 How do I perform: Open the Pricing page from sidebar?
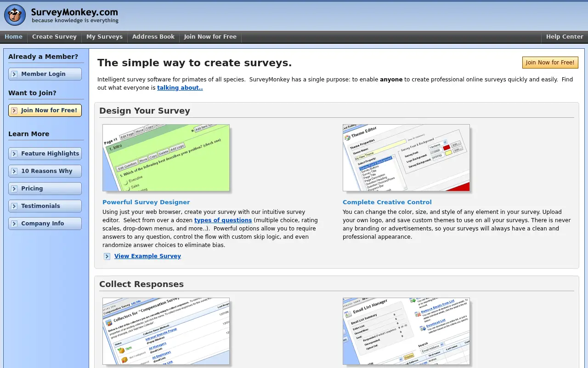click(45, 189)
